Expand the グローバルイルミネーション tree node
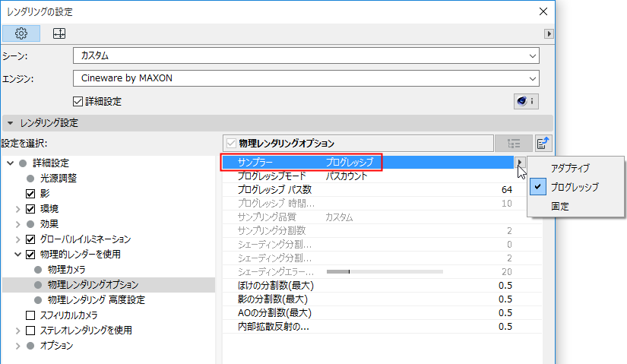627x364 pixels. pyautogui.click(x=17, y=239)
